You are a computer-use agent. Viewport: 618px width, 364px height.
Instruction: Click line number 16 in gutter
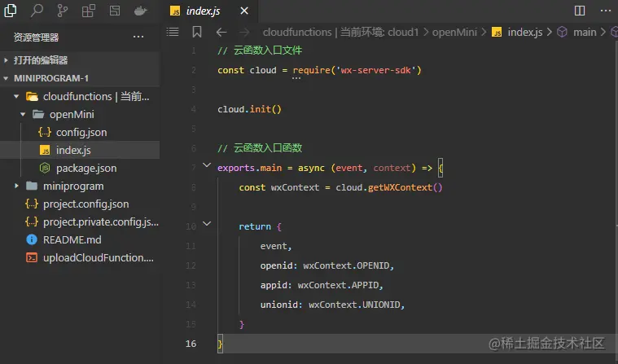pyautogui.click(x=191, y=344)
